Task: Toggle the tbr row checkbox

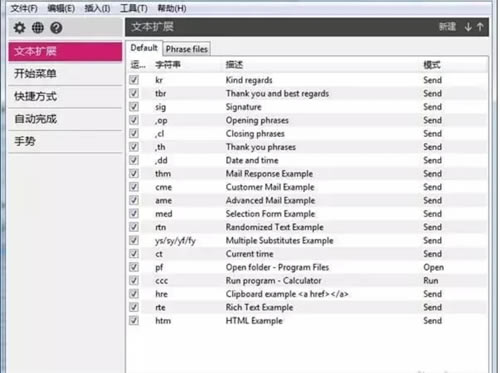Action: pyautogui.click(x=134, y=93)
